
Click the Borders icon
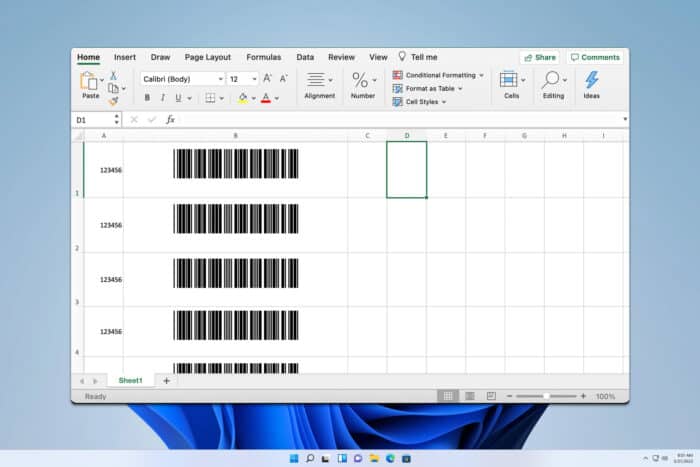pos(210,98)
